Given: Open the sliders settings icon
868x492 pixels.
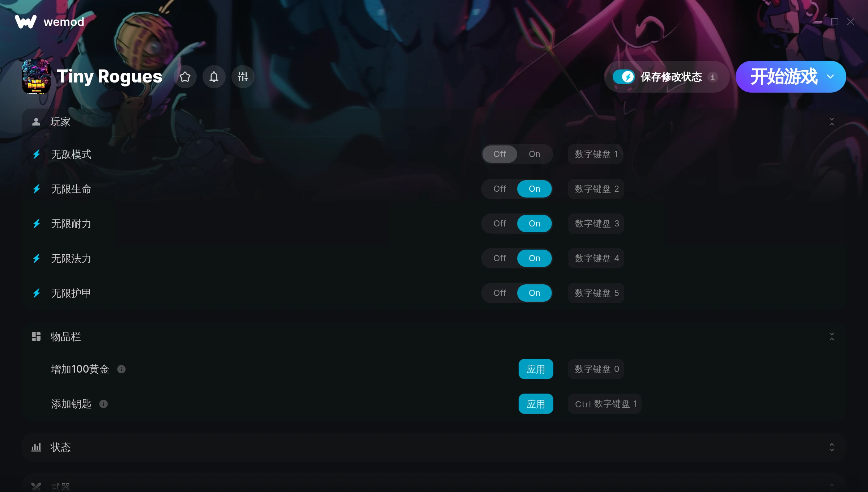Looking at the screenshot, I should coord(243,77).
